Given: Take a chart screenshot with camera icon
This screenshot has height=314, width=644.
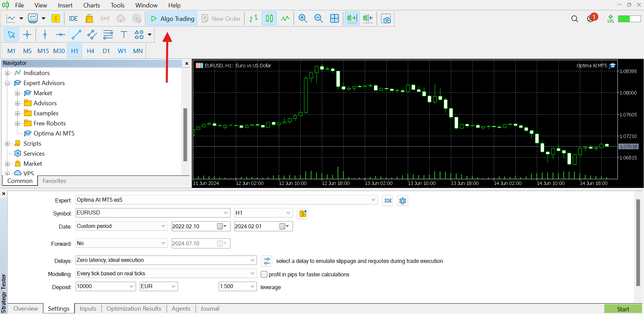Looking at the screenshot, I should point(386,18).
